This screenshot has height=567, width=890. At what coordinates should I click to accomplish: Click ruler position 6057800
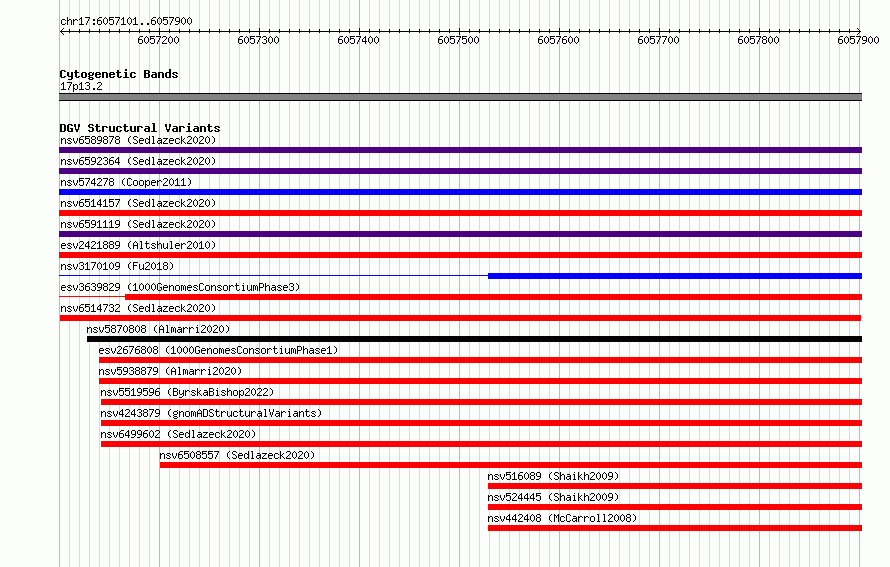pyautogui.click(x=758, y=40)
